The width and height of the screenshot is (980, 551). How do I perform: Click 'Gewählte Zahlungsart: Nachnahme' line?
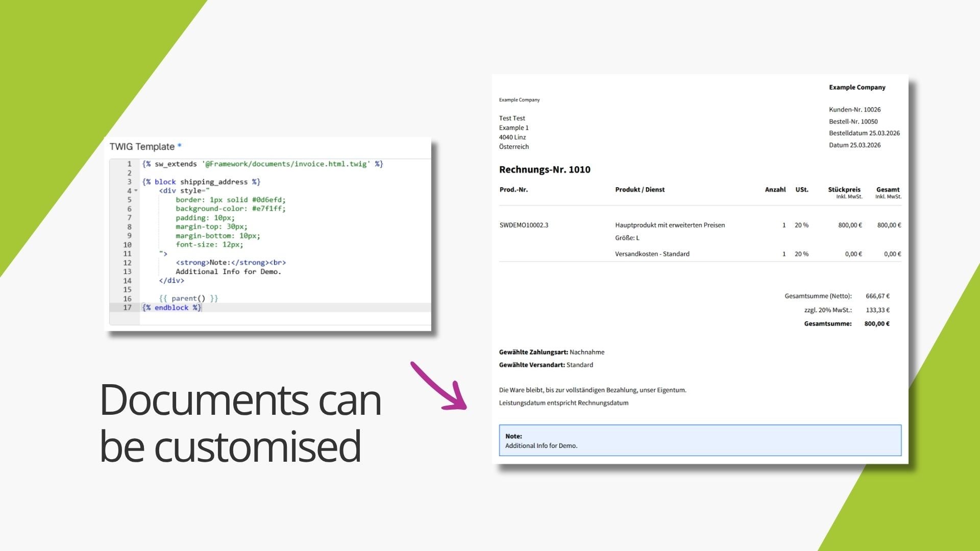coord(552,352)
